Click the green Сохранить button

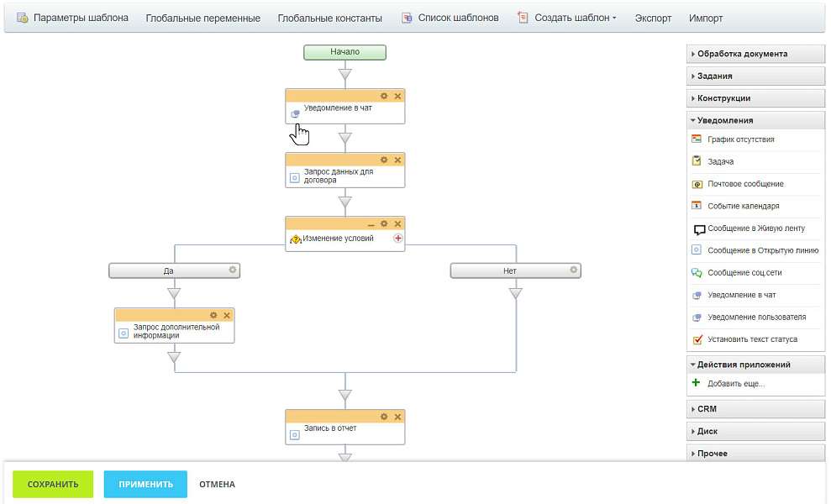tap(53, 484)
